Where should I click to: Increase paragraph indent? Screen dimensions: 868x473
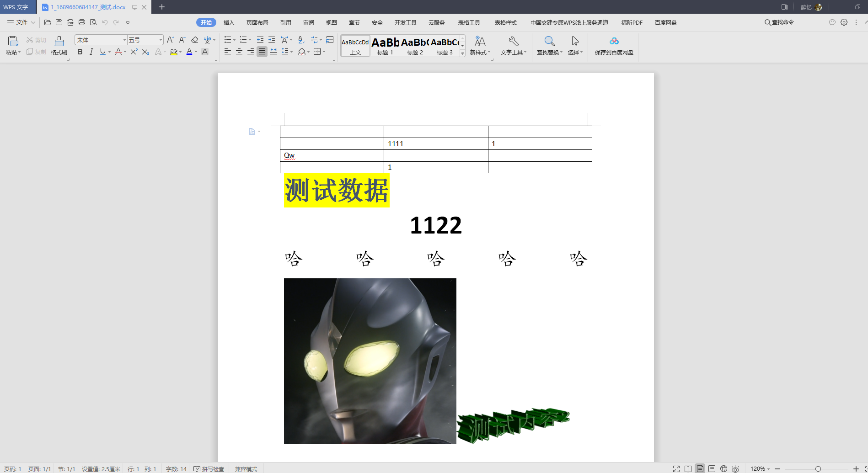(272, 40)
